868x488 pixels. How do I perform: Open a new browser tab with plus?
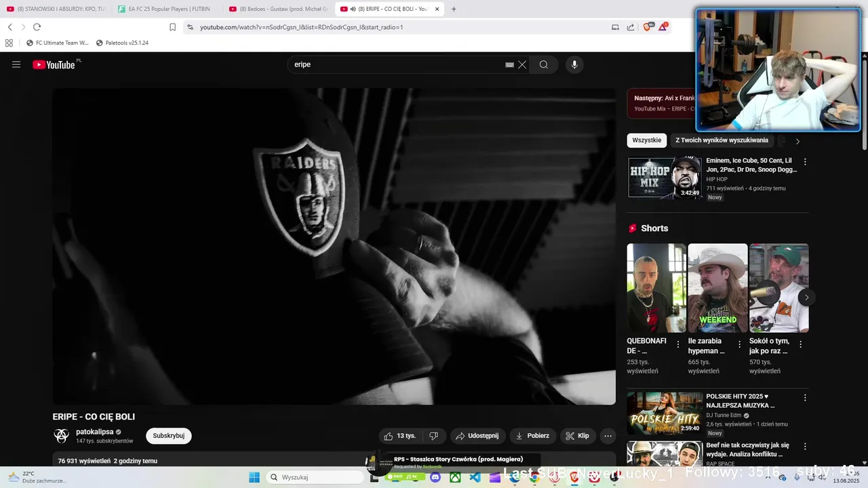(454, 9)
